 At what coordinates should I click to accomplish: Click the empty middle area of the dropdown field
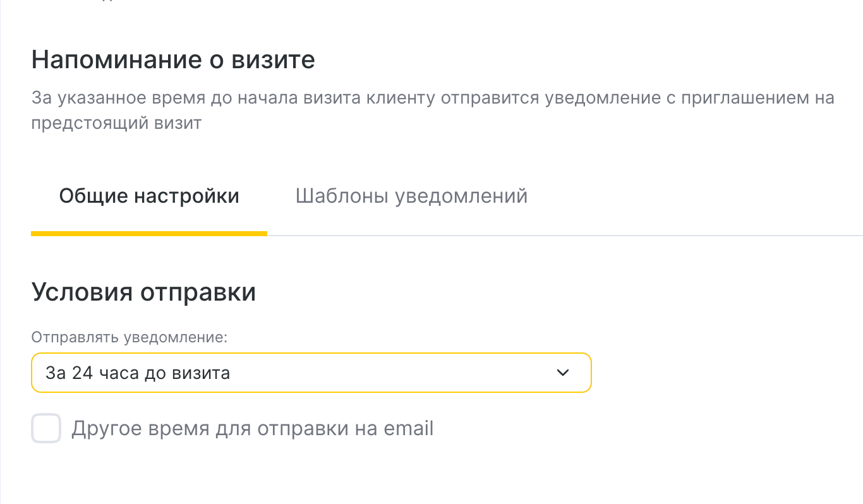392,373
